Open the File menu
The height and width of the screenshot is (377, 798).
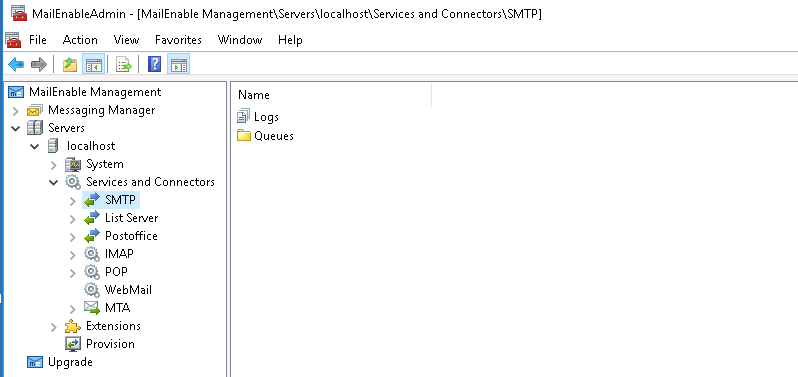(x=38, y=40)
